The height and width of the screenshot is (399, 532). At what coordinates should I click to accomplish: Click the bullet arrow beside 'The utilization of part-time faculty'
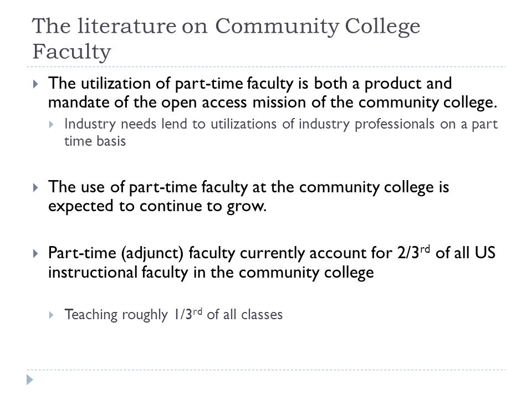pyautogui.click(x=35, y=84)
